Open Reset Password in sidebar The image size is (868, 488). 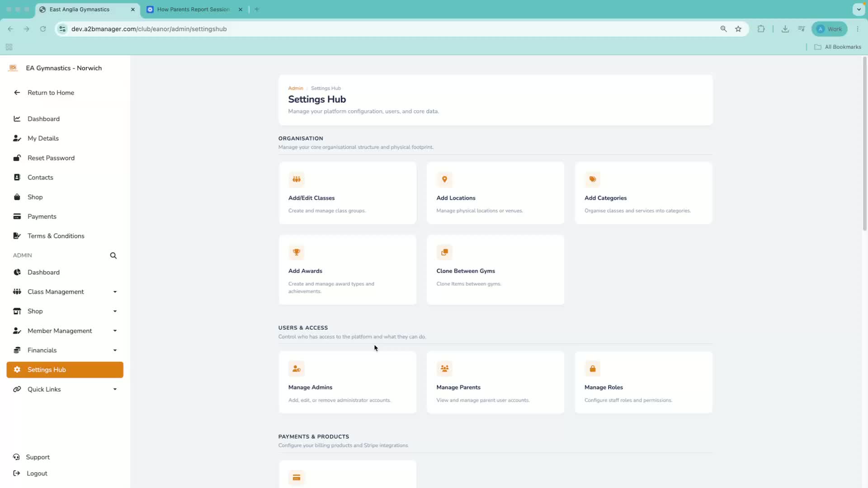[65, 158]
